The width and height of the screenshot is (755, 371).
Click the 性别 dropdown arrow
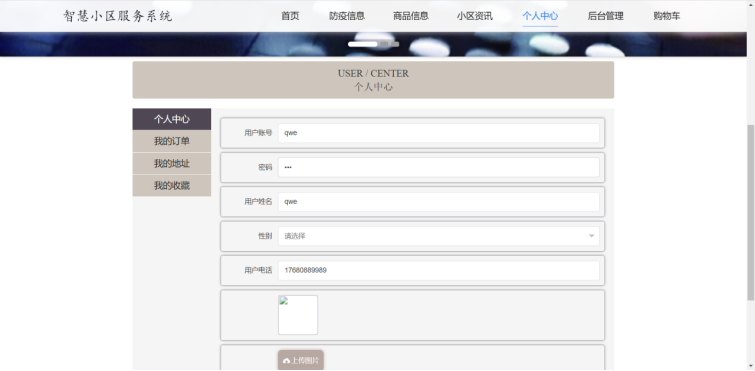tap(591, 236)
